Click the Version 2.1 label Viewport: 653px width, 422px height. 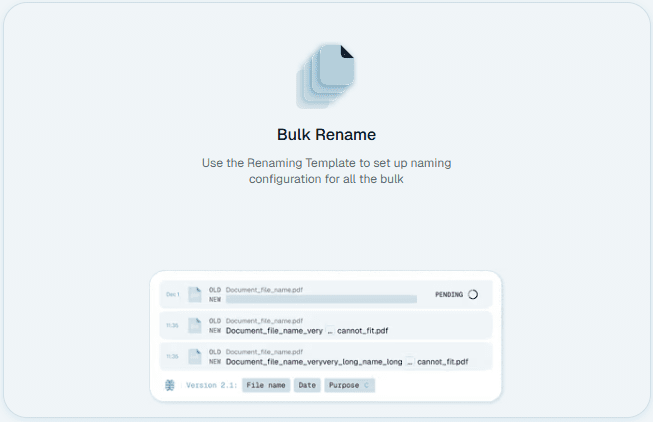211,385
